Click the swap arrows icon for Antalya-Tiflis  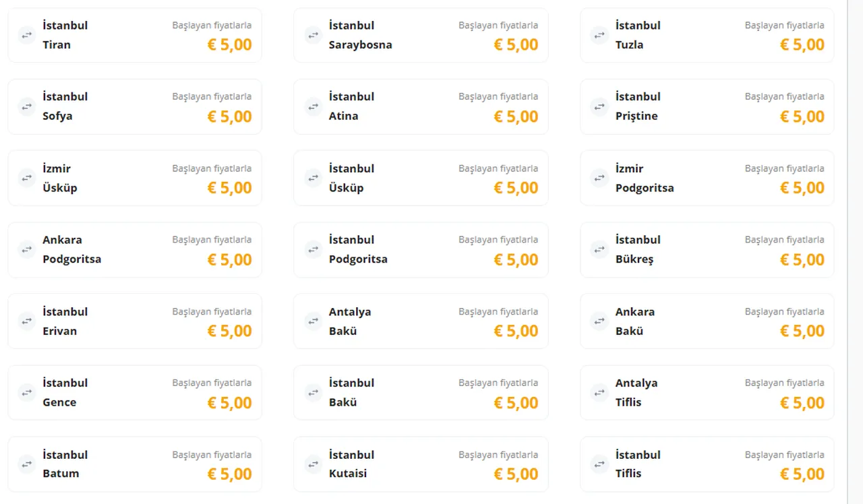(599, 392)
